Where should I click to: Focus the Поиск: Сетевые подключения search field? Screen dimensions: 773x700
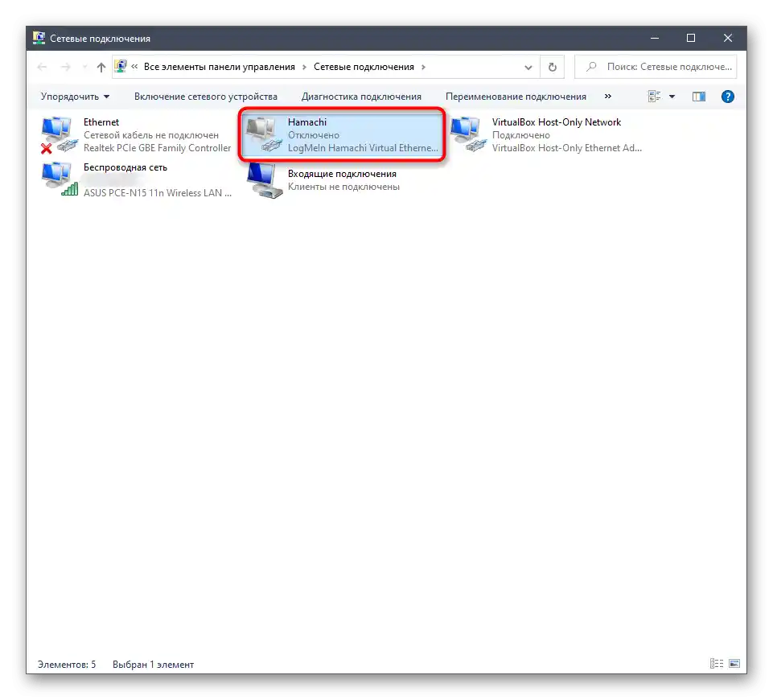pos(656,67)
